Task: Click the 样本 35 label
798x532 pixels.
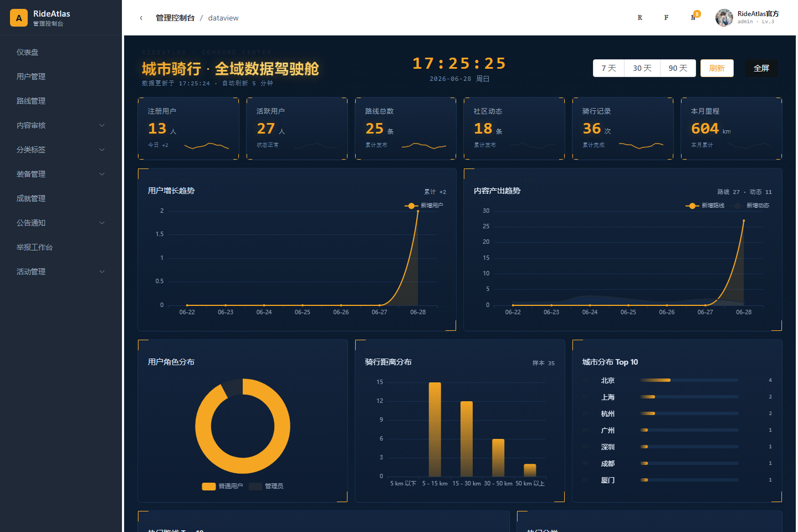Action: 544,363
